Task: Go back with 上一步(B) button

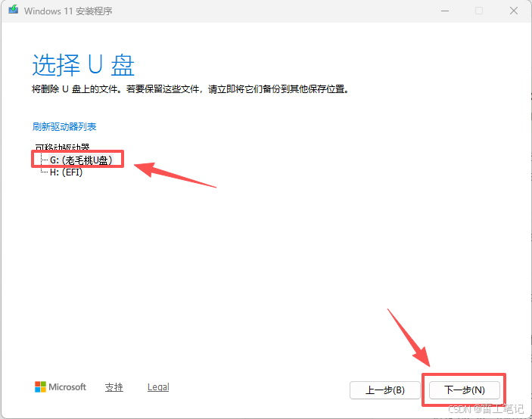Action: (x=385, y=390)
